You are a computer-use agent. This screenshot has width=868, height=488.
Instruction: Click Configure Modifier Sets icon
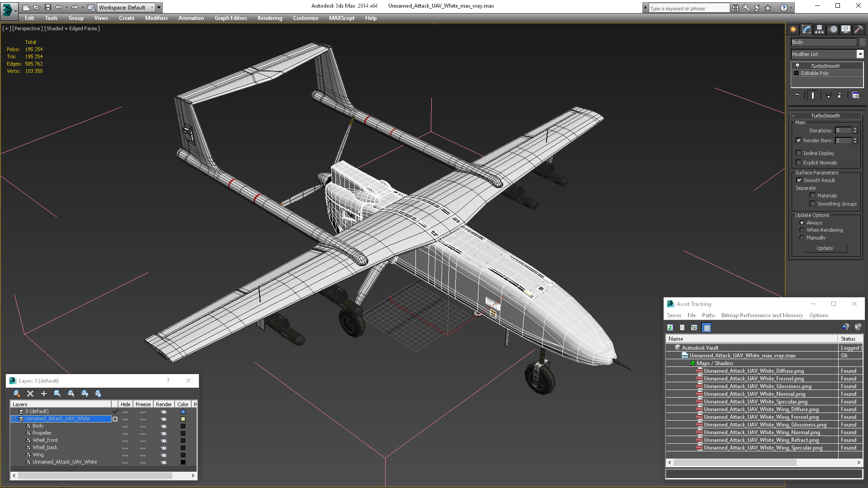point(855,95)
